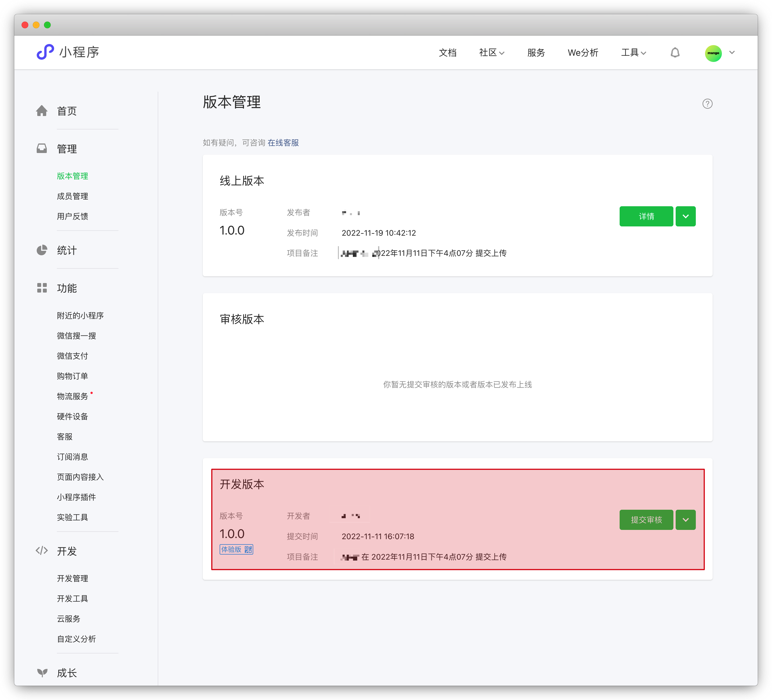Open 实验工具 in the sidebar
Screen dimensions: 772x700
[72, 517]
